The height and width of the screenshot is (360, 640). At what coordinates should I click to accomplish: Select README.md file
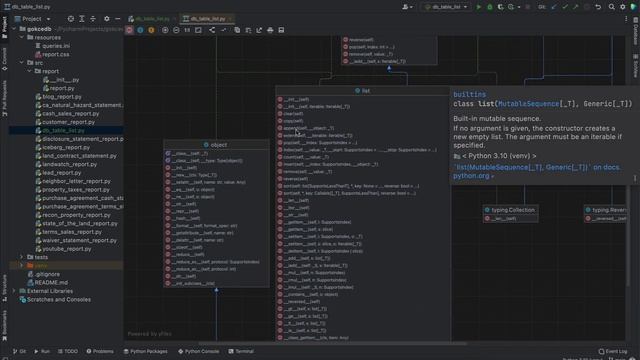[51, 282]
